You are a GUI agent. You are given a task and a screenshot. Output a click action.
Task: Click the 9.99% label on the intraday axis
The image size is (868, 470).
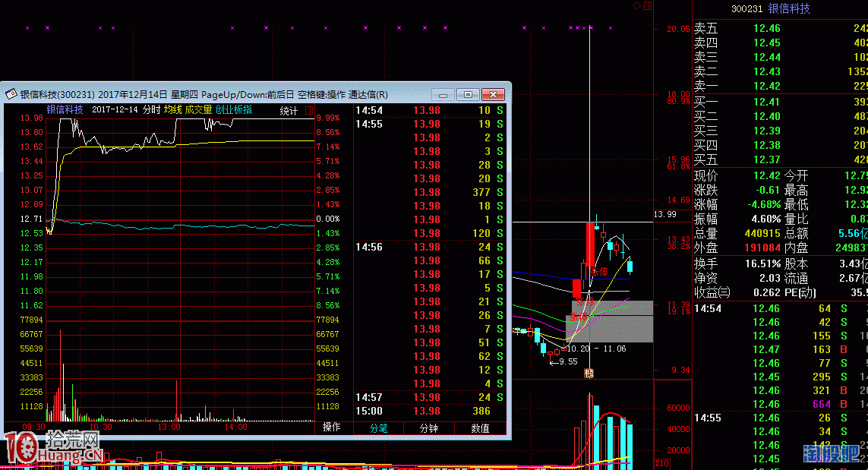point(328,118)
